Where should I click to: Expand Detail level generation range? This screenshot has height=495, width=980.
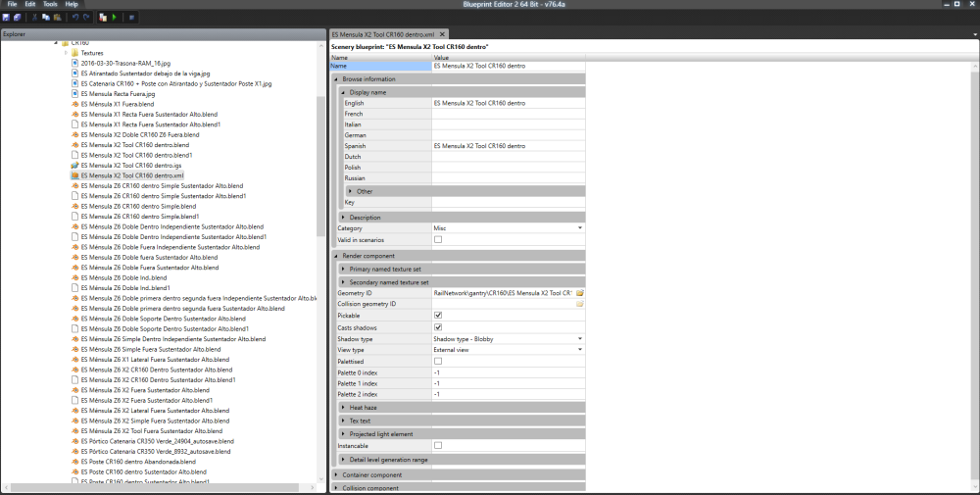[x=343, y=460]
